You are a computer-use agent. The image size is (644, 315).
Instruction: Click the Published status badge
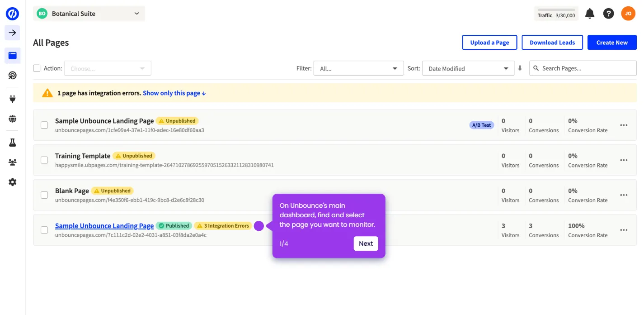click(174, 226)
